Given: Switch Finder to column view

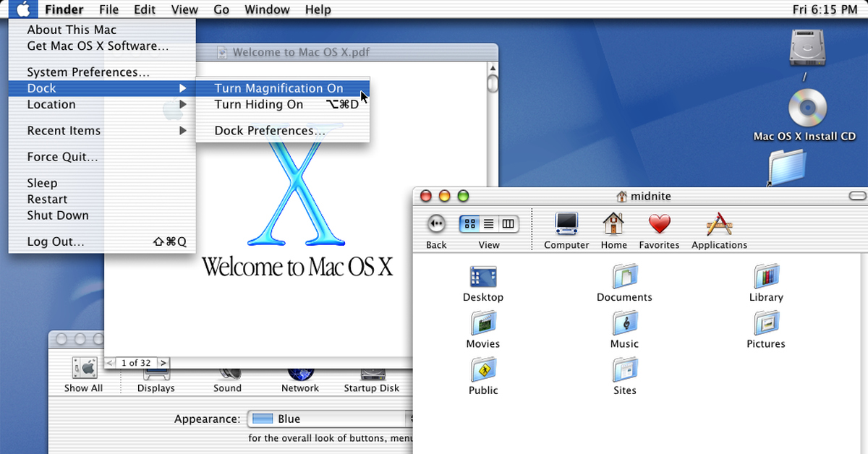Looking at the screenshot, I should [508, 224].
